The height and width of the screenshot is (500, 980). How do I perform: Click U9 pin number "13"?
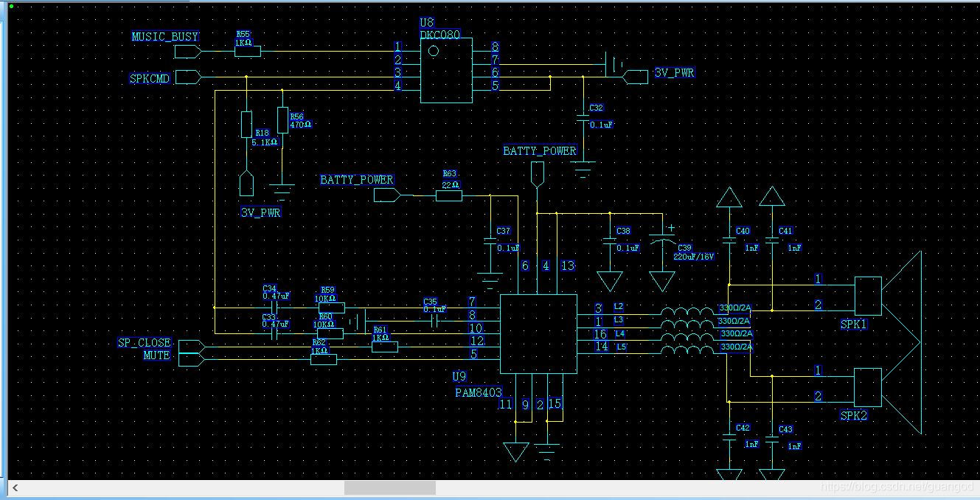tap(567, 266)
